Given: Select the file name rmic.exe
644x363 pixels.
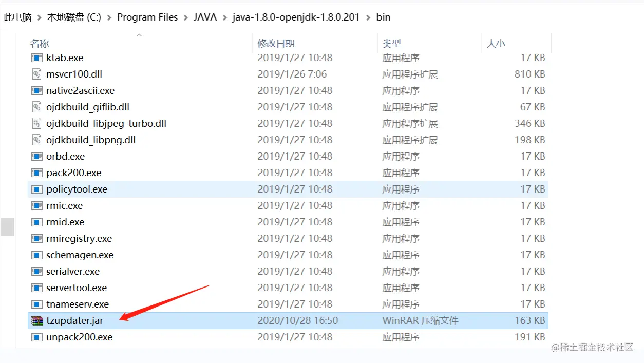Looking at the screenshot, I should [x=65, y=206].
